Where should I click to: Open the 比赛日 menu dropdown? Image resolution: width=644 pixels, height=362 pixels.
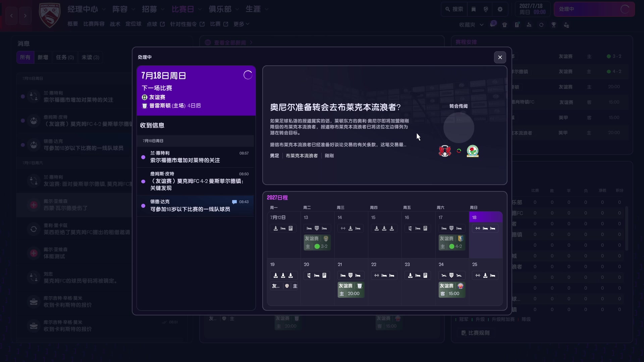[x=184, y=9]
